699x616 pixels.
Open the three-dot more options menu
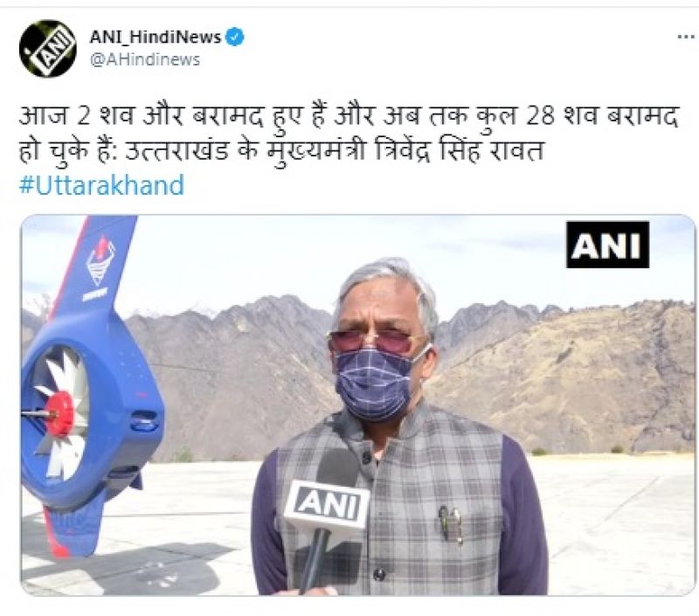[685, 37]
